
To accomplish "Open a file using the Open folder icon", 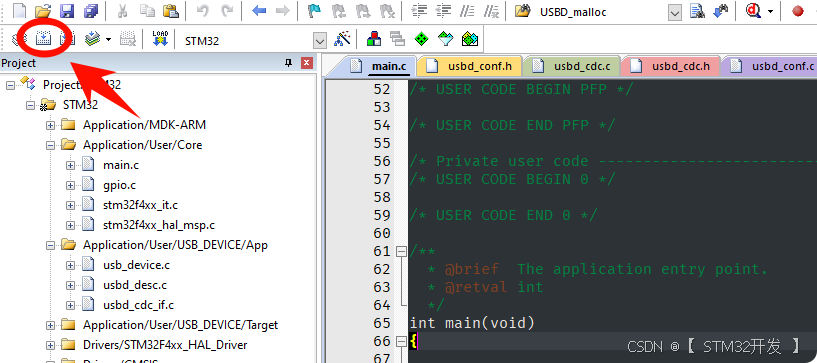I will coord(43,11).
